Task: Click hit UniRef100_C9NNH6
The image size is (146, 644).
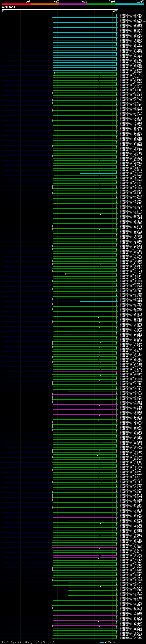Action: pos(131,203)
